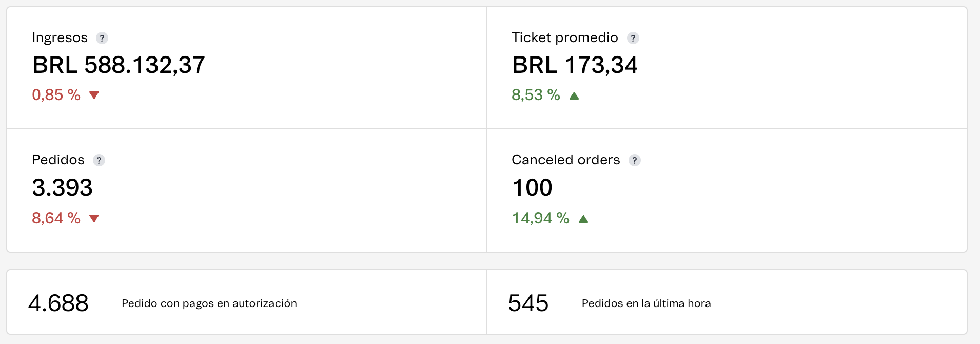Click the 8,53 % ticket change indicator
The height and width of the screenshot is (344, 980).
(x=536, y=95)
